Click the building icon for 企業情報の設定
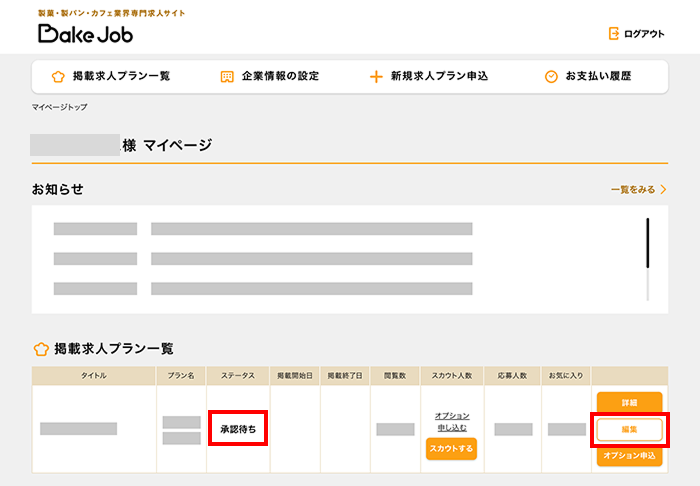 tap(227, 76)
